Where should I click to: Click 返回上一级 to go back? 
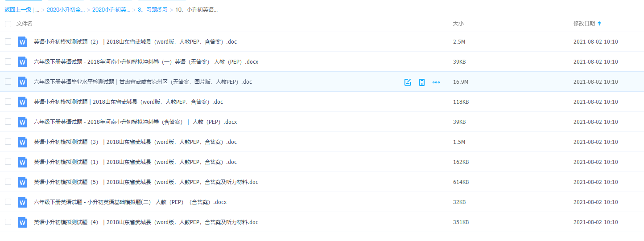(18, 10)
